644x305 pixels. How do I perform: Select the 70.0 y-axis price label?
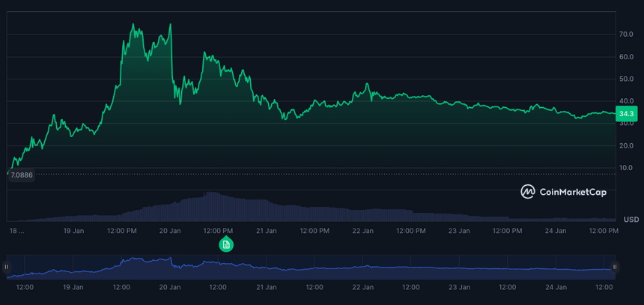click(x=627, y=34)
